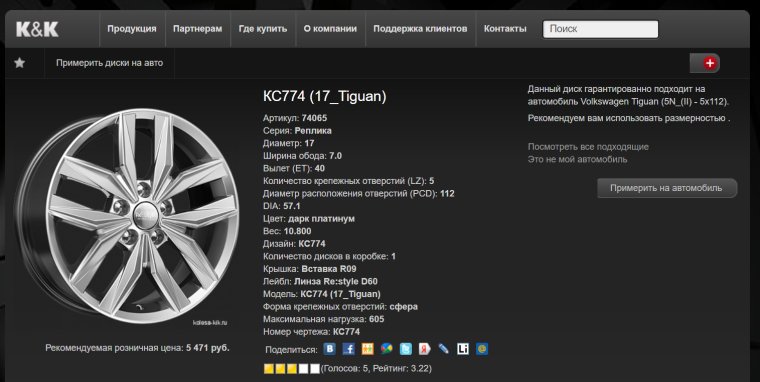760x382 pixels.
Task: Click the Голосов: 5, Рейтинг: 3.22 text
Action: (376, 368)
